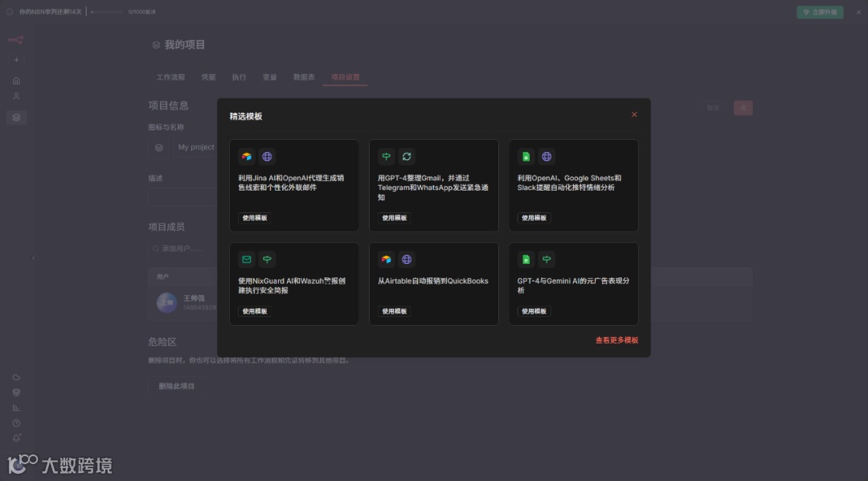This screenshot has height=481, width=868.
Task: Switch to the 数据表 tab
Action: (304, 77)
